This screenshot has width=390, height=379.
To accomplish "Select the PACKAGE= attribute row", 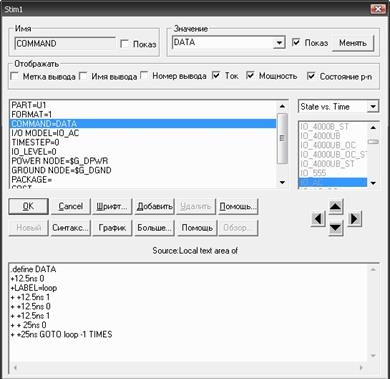I will 143,180.
